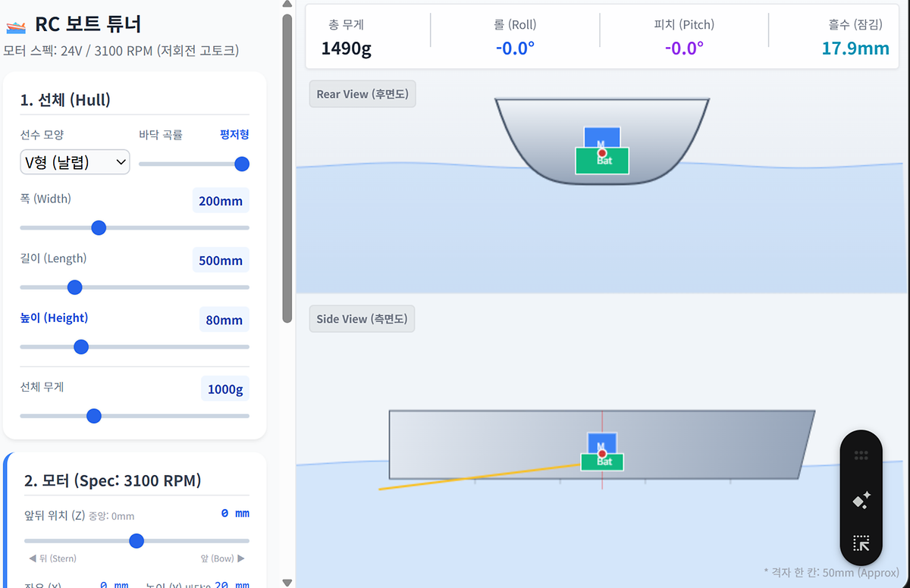Click the 선체 무게 label text
910x588 pixels.
(42, 386)
